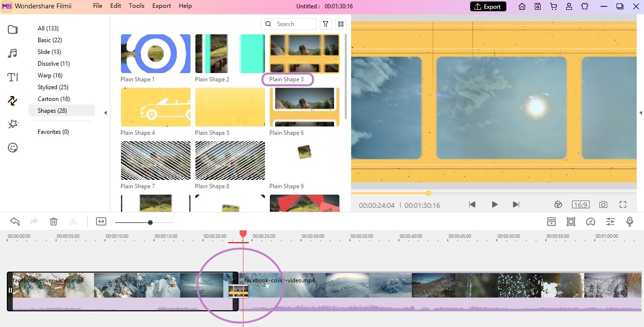Select Plain Shape 3 transition thumbnail
Viewport: 644px width, 327px height.
(305, 53)
